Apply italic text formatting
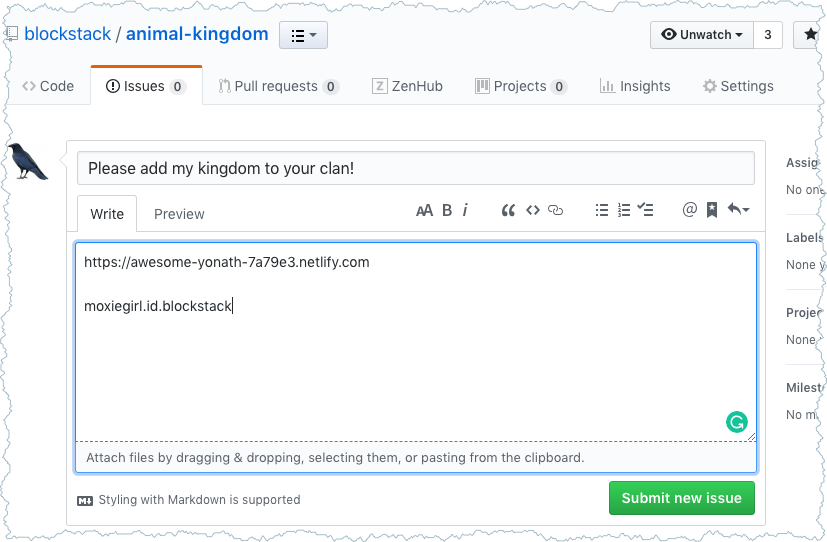 click(x=466, y=210)
